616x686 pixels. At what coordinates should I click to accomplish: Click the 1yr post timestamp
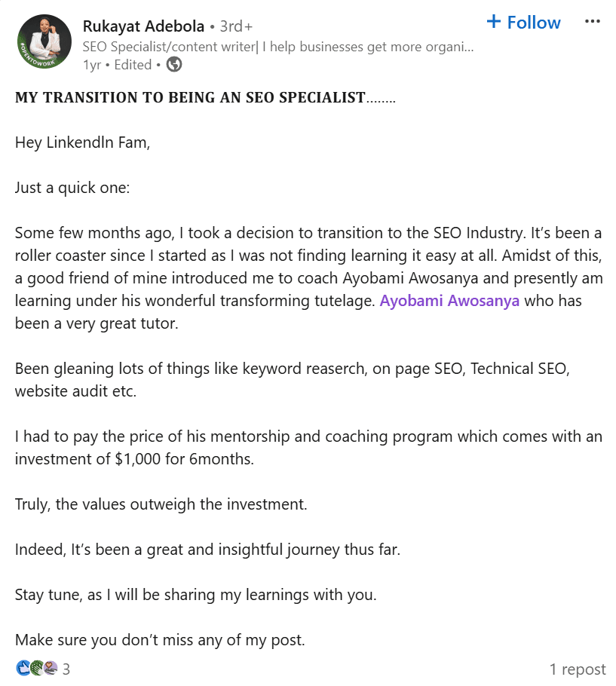tap(91, 65)
